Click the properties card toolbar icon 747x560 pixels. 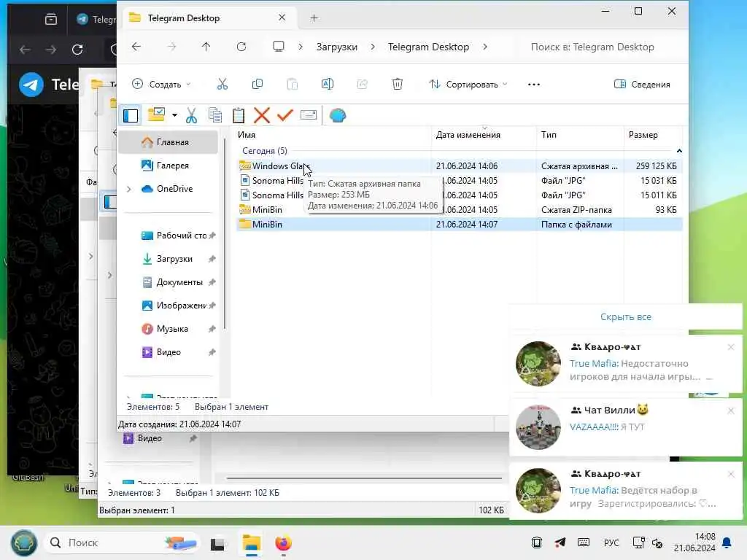pyautogui.click(x=309, y=114)
